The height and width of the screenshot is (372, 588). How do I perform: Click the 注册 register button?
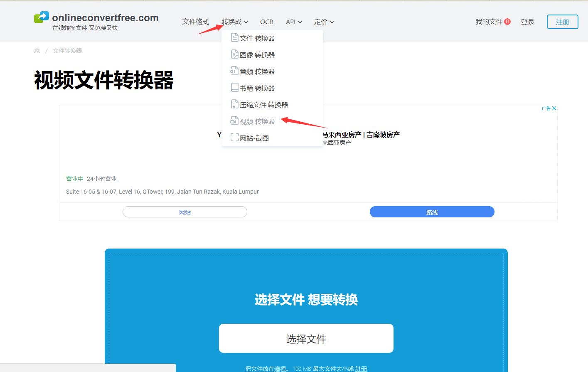(x=563, y=22)
